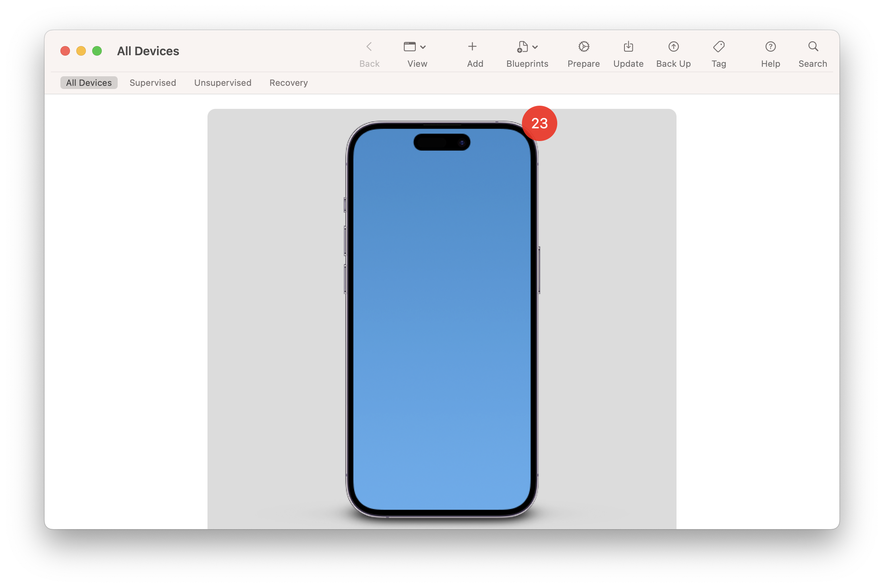Click the Blueprints document icon
Image resolution: width=884 pixels, height=588 pixels.
522,47
